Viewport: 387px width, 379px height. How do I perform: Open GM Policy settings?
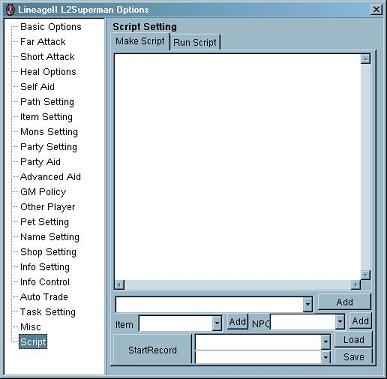pos(43,192)
